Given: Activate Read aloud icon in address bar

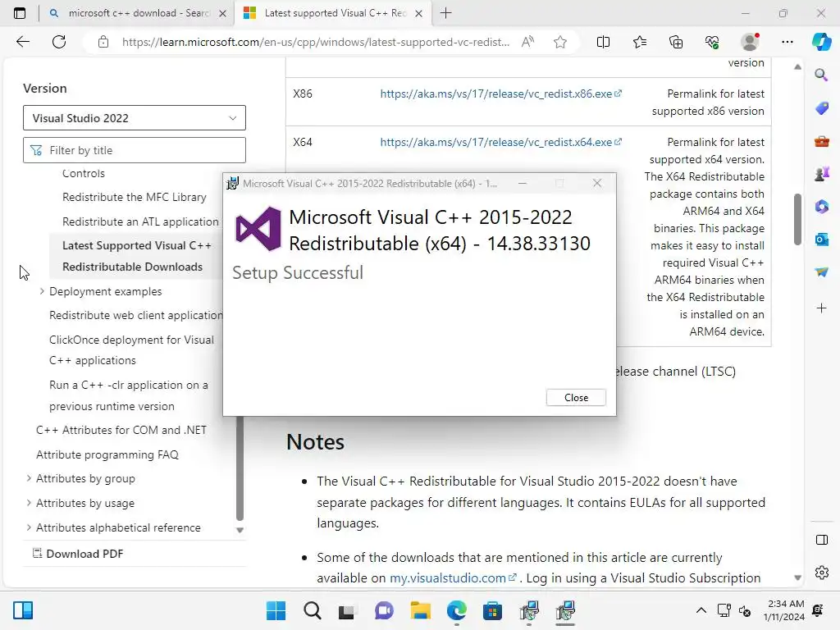Looking at the screenshot, I should click(527, 42).
